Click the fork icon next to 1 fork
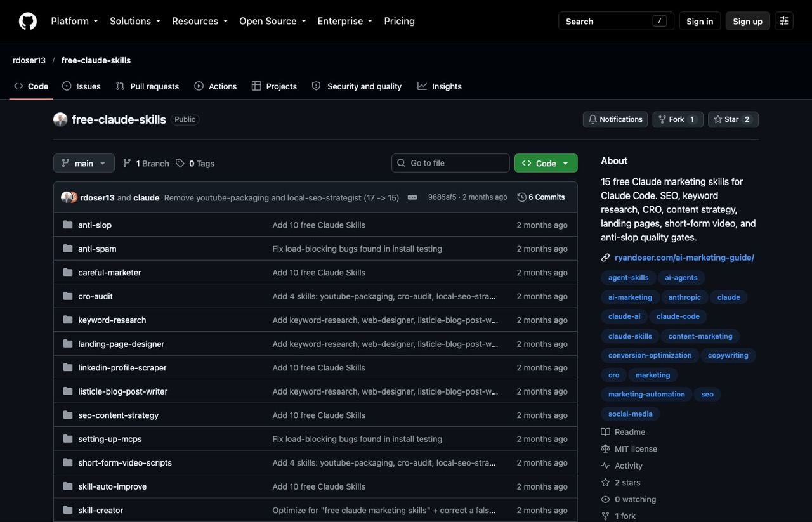Screen dimensions: 812x522 605,516
